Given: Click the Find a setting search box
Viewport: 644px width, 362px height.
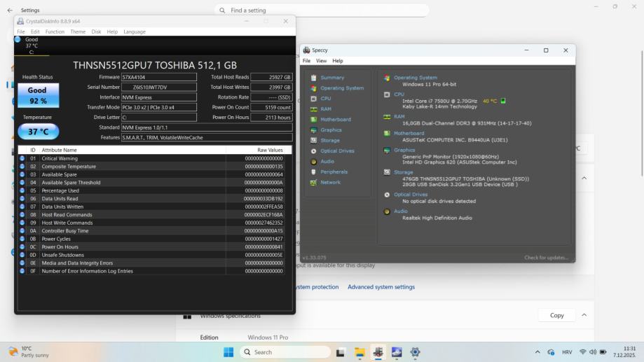Looking at the screenshot, I should [x=322, y=11].
